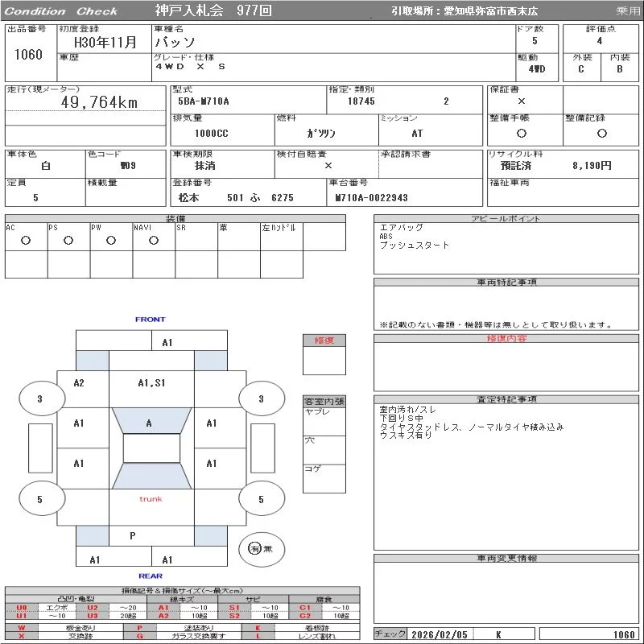Toggle the PW equipment circle mark
This screenshot has width=644, height=644.
pos(111,240)
